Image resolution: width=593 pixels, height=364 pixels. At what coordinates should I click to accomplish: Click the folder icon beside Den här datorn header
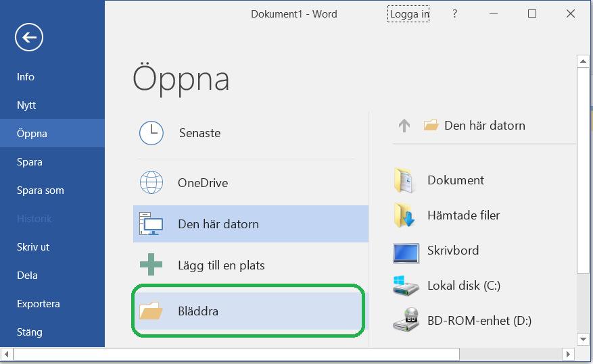pyautogui.click(x=431, y=125)
